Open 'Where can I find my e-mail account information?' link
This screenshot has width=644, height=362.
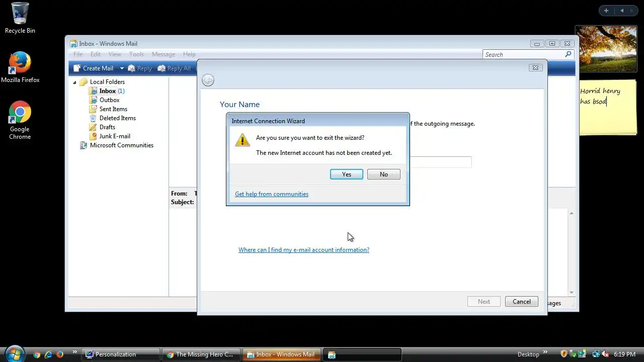click(x=304, y=250)
